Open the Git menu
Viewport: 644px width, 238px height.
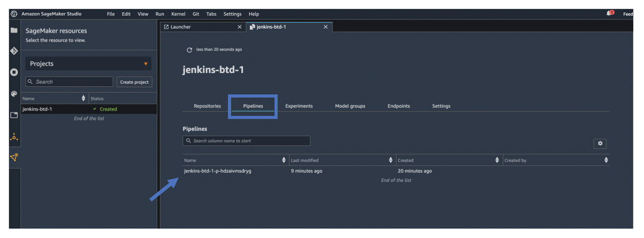[x=196, y=14]
